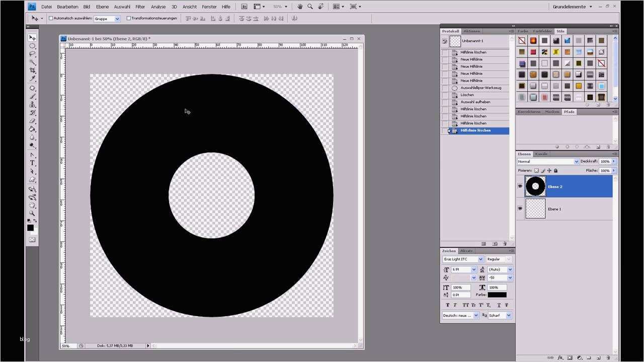Screen dimensions: 644x362
Task: Pick the Eyedropper tool
Action: [x=32, y=79]
